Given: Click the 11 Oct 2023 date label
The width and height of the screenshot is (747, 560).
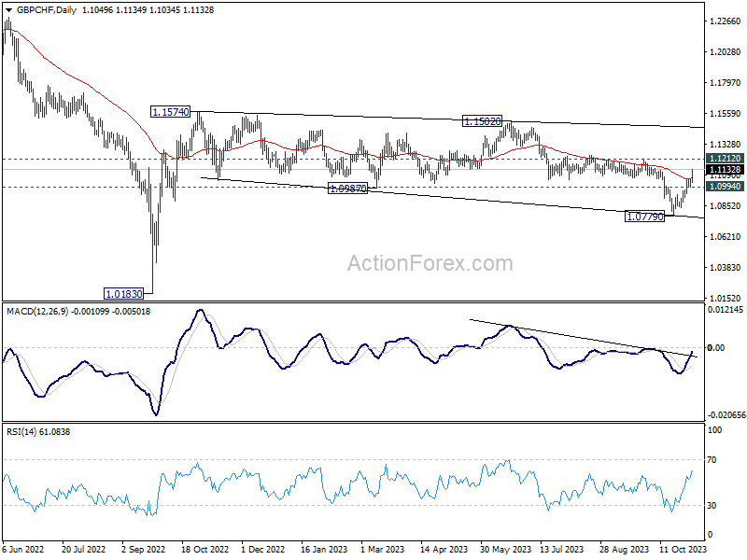Looking at the screenshot, I should [x=684, y=550].
